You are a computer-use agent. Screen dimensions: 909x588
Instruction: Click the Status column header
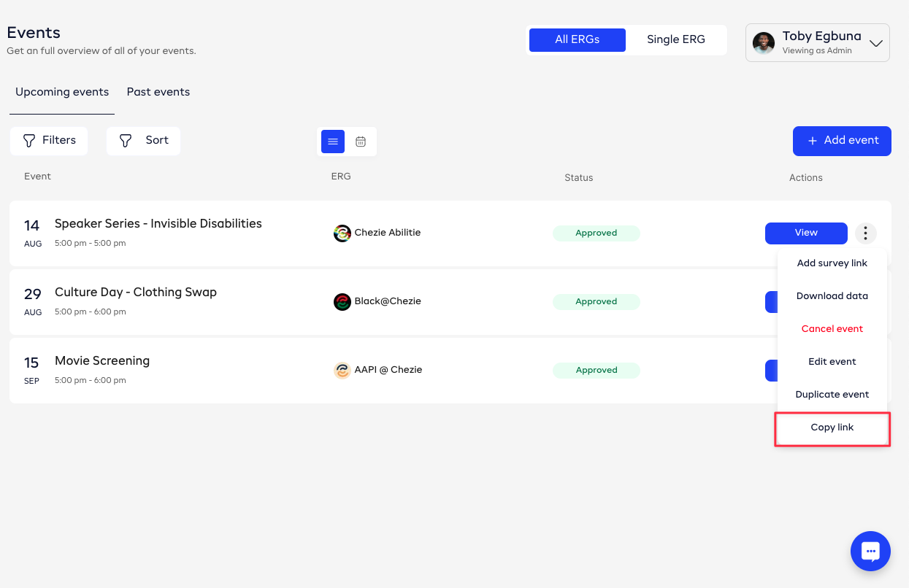coord(579,178)
